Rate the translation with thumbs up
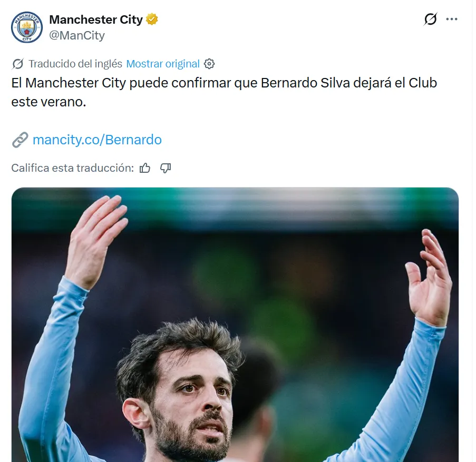 point(145,168)
